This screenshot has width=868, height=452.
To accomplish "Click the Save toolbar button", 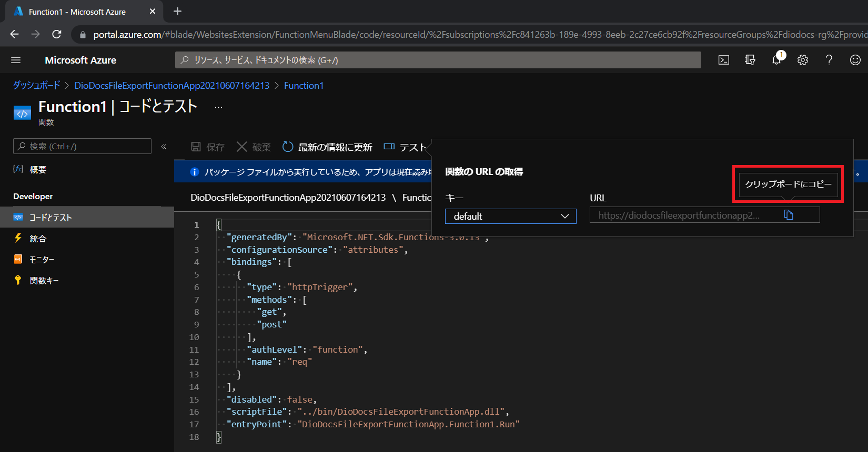I will click(x=207, y=147).
